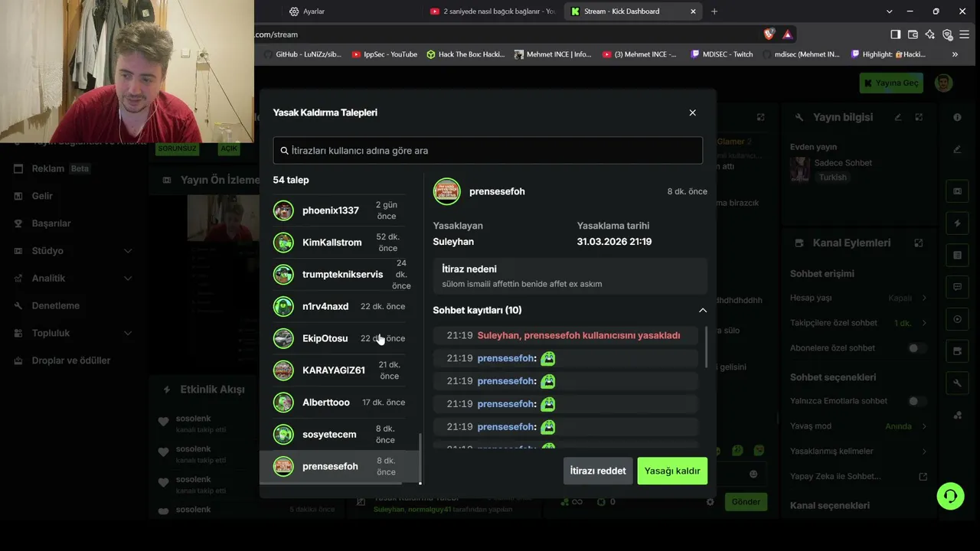Collapse the Sohbet kayıtları section

click(x=703, y=310)
